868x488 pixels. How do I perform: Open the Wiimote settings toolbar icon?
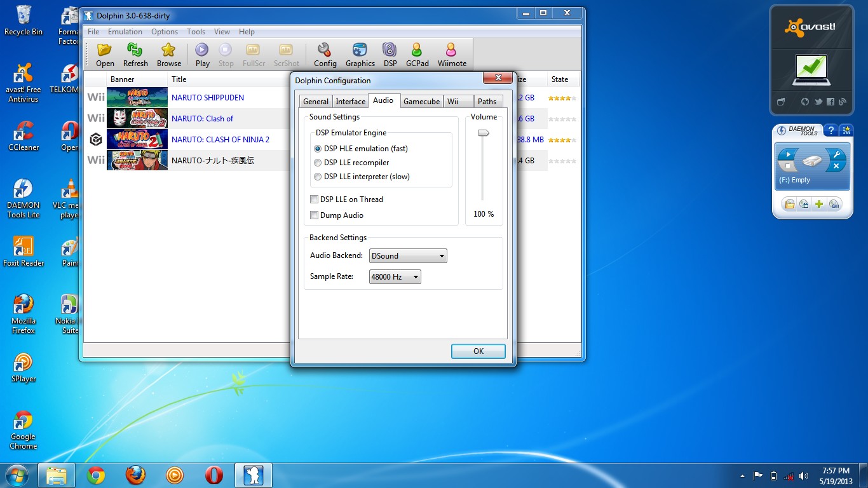tap(452, 55)
